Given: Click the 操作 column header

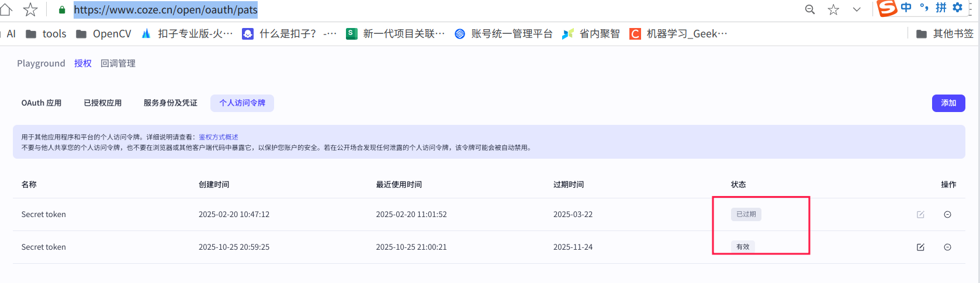Looking at the screenshot, I should [948, 184].
